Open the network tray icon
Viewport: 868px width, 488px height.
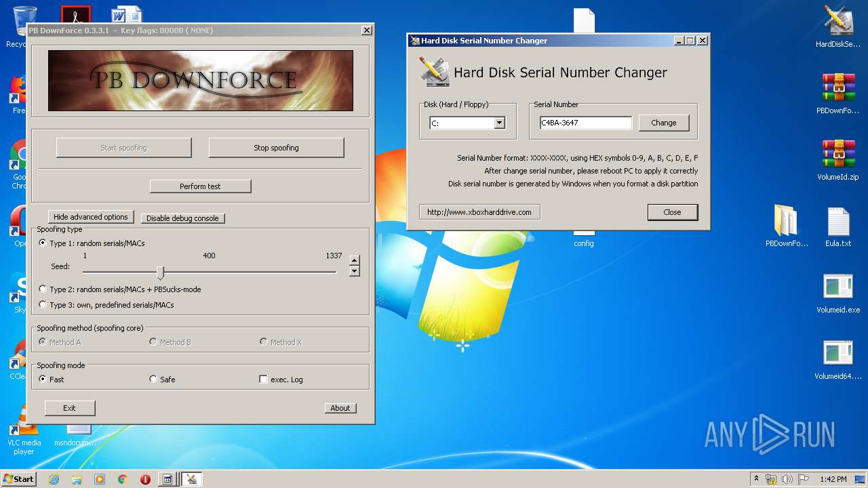tap(771, 479)
